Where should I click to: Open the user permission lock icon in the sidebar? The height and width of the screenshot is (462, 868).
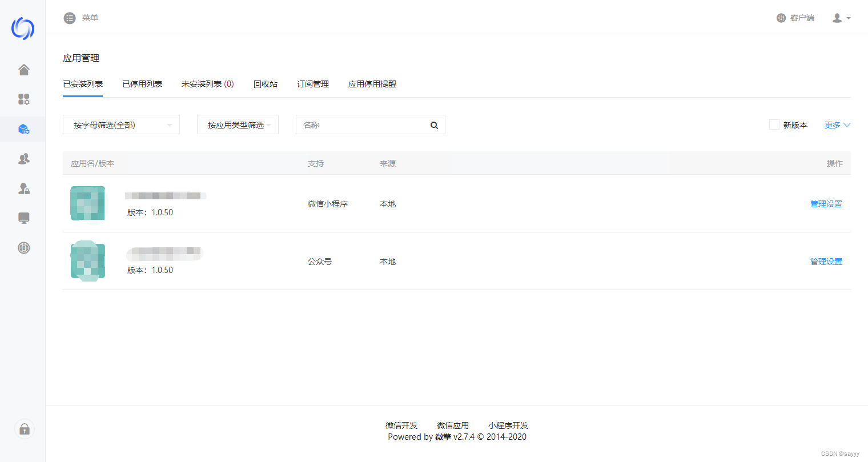[x=24, y=188]
